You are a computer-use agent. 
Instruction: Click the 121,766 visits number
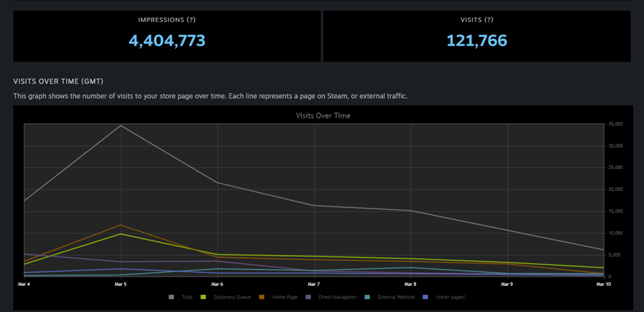pyautogui.click(x=477, y=40)
